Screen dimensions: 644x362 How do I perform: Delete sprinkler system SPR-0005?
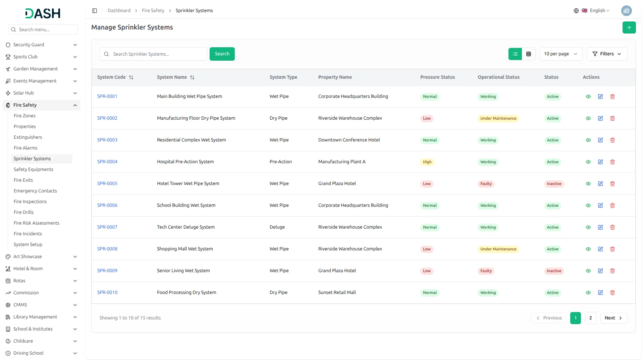(x=612, y=184)
